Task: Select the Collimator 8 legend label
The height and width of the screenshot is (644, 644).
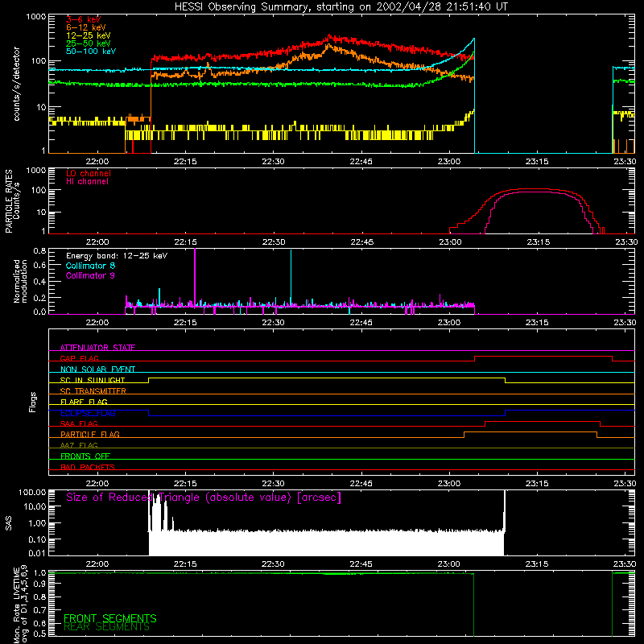Action: coord(90,266)
